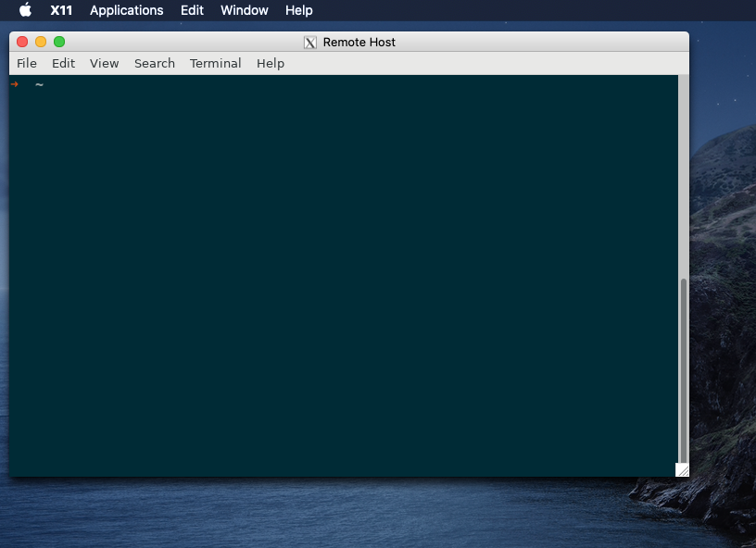Click the terminal vertical scrollbar thumb

(x=683, y=371)
